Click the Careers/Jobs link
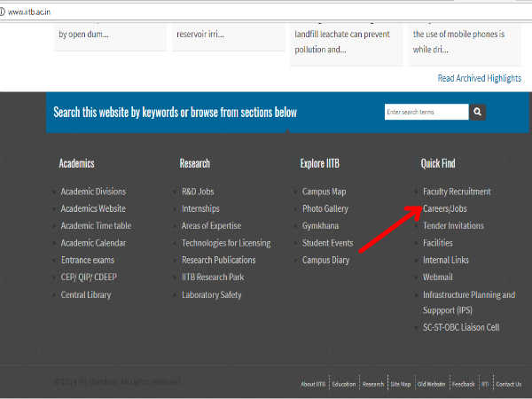 pos(445,208)
